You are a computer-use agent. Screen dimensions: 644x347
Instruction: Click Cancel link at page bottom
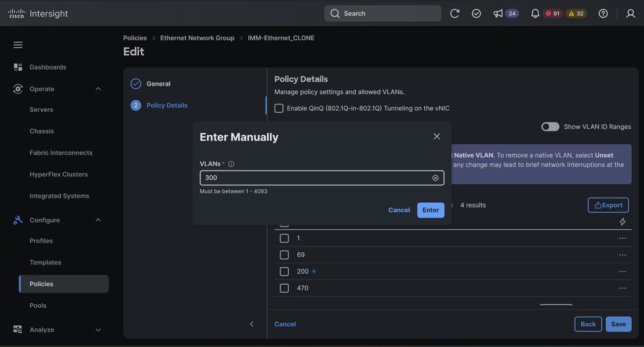(285, 324)
